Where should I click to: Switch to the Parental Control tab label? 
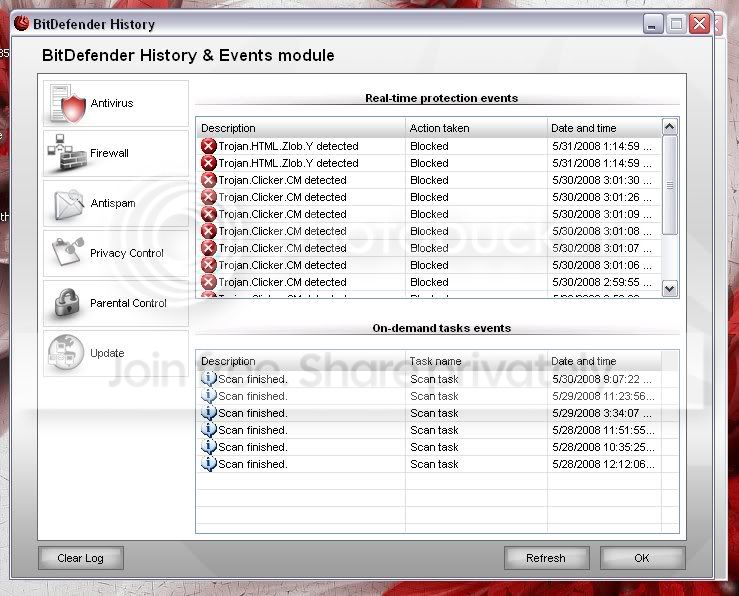[x=128, y=303]
